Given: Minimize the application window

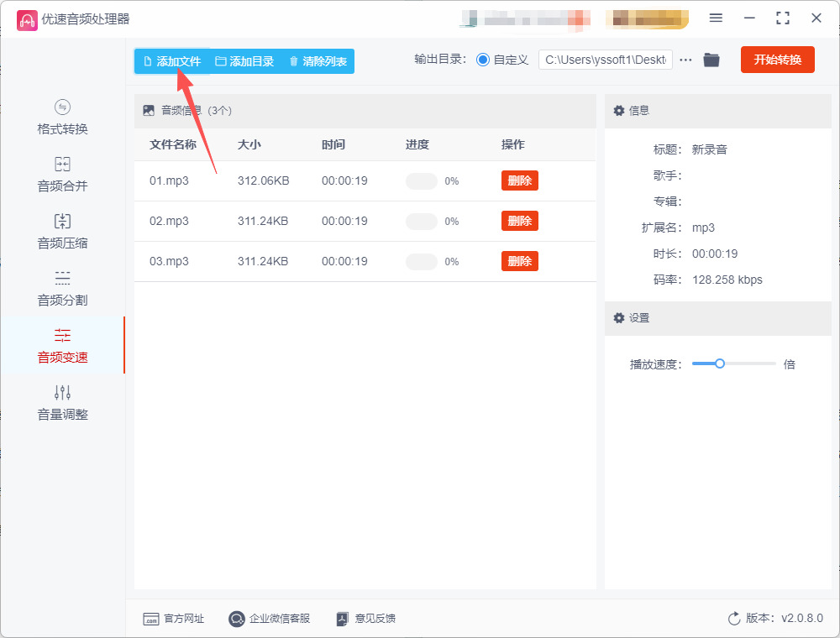Looking at the screenshot, I should 749,18.
